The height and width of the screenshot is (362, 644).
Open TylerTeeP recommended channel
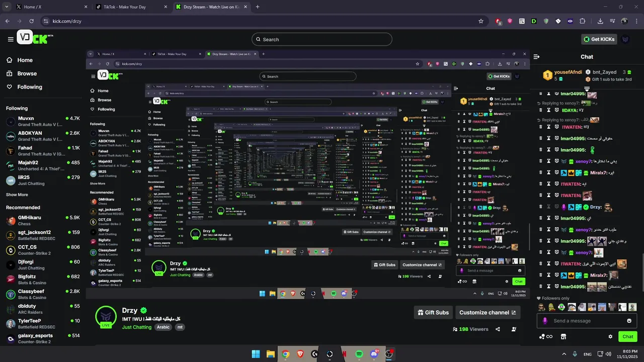click(x=43, y=324)
